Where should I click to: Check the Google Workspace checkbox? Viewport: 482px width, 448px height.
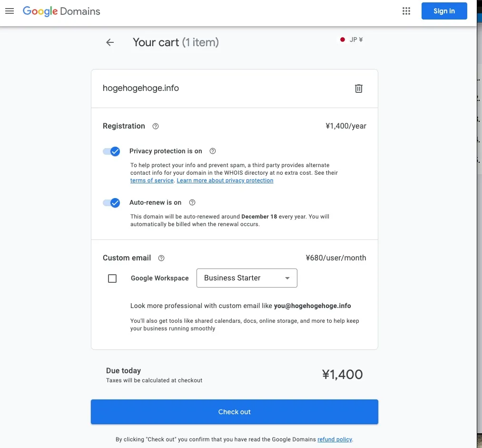[112, 278]
